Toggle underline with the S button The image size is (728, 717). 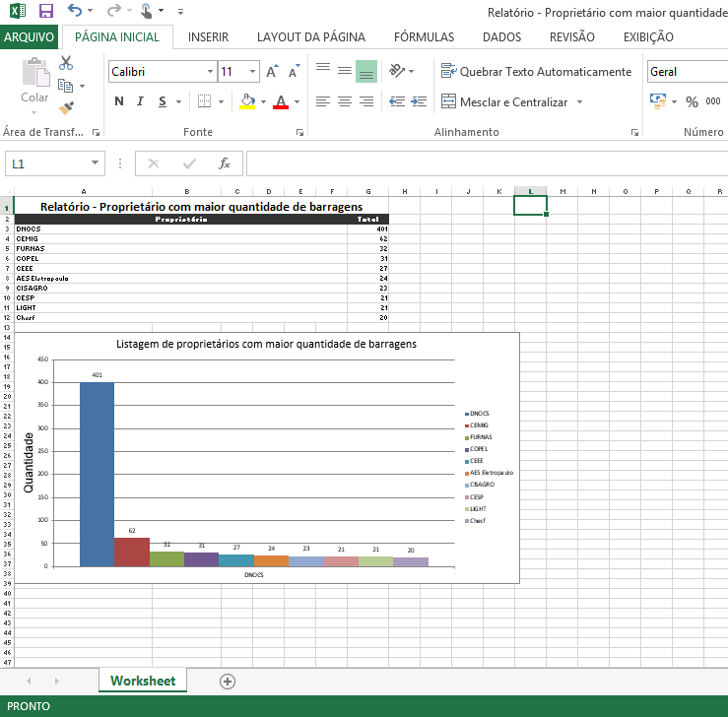(x=162, y=101)
